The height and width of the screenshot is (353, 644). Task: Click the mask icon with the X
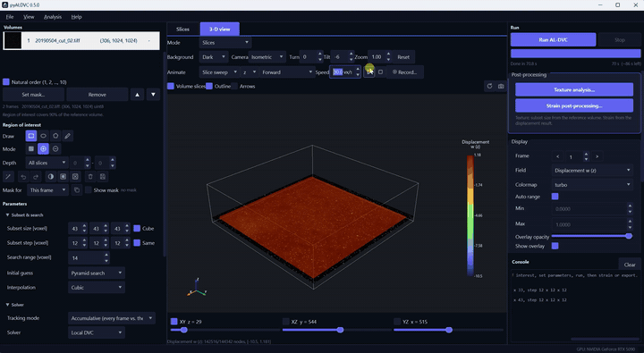75,177
